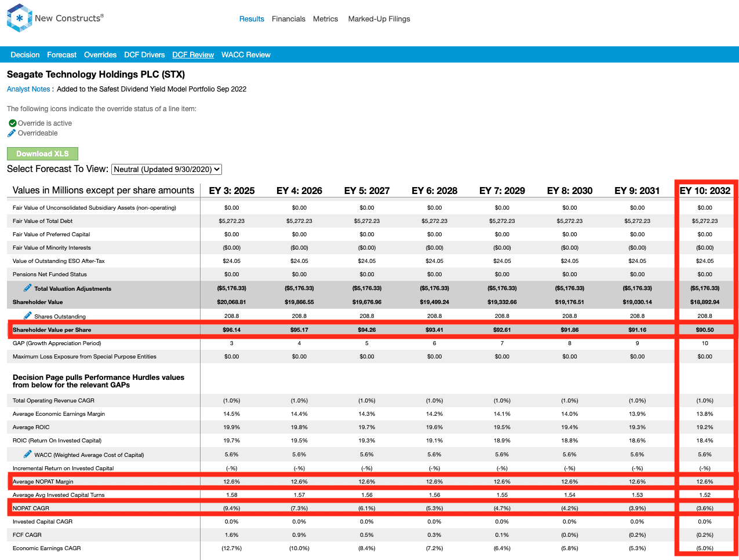This screenshot has height=560, width=739.
Task: Click the Pensions Net Funded Status label
Action: [50, 274]
